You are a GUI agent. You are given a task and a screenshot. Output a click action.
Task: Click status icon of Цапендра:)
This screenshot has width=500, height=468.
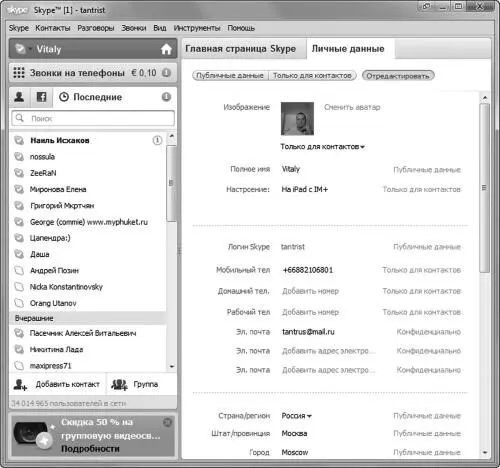coord(19,238)
